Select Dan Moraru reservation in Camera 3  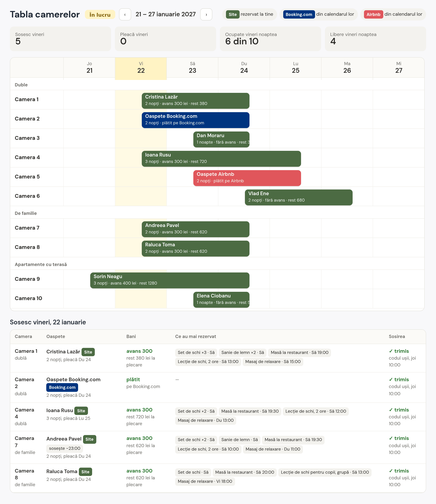pyautogui.click(x=221, y=139)
